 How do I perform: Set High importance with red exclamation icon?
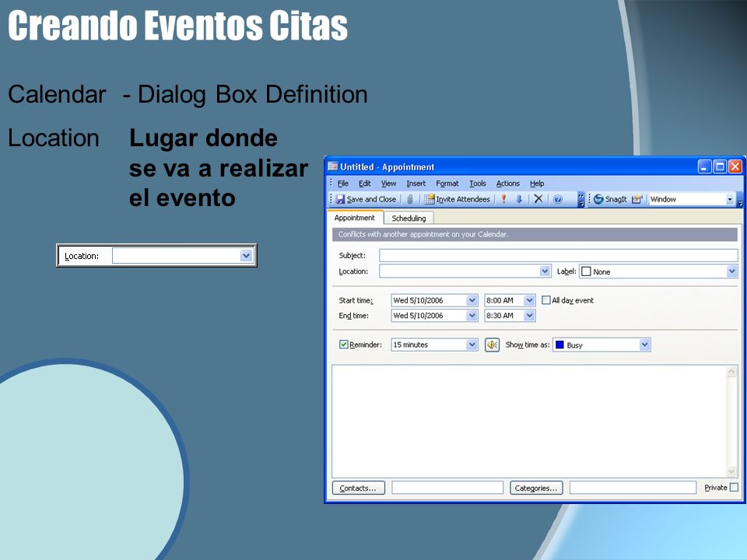point(503,199)
